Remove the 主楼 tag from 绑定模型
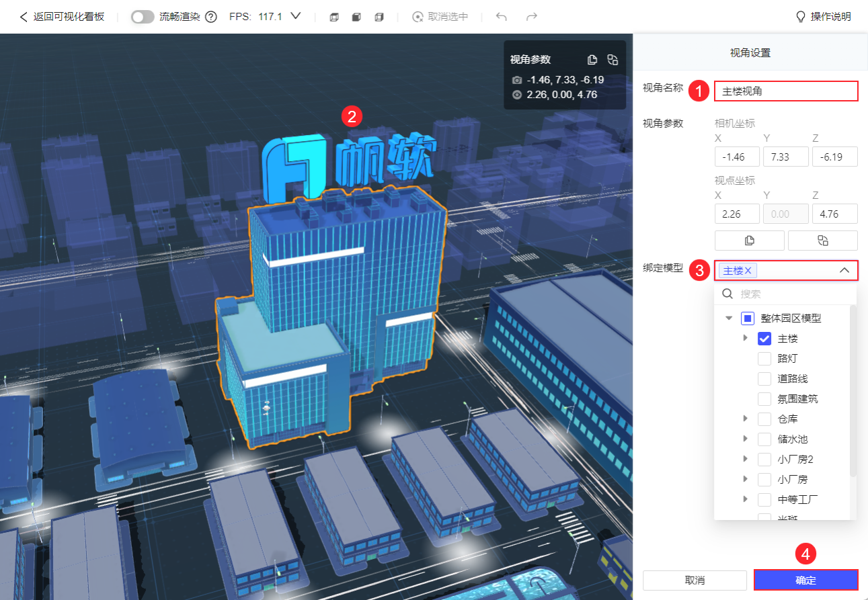This screenshot has height=600, width=868. (x=748, y=271)
